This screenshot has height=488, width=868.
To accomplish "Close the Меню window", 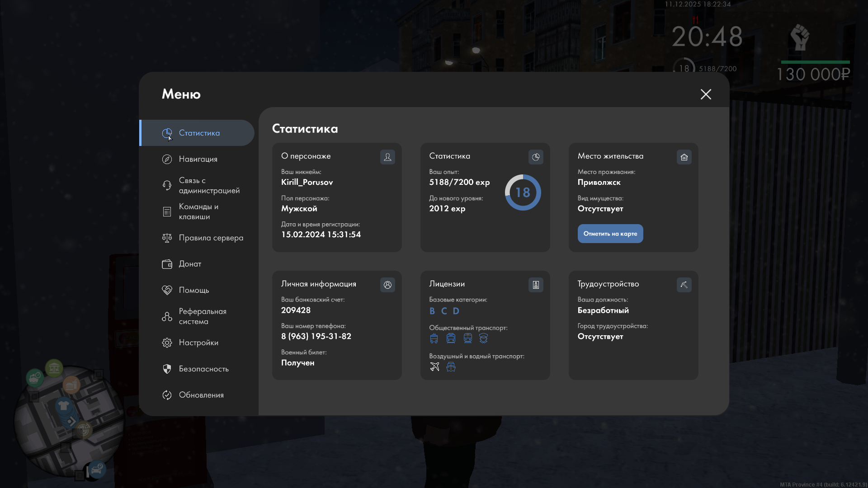I will click(x=706, y=94).
